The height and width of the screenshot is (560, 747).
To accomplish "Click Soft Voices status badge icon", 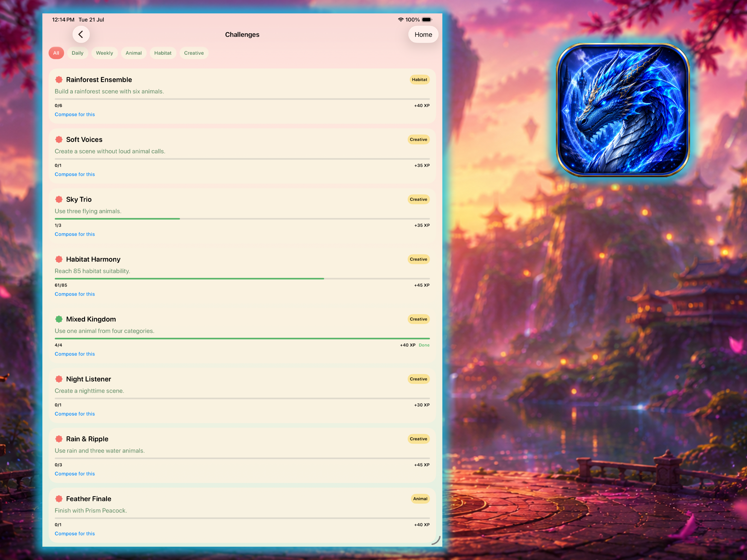I will [59, 139].
